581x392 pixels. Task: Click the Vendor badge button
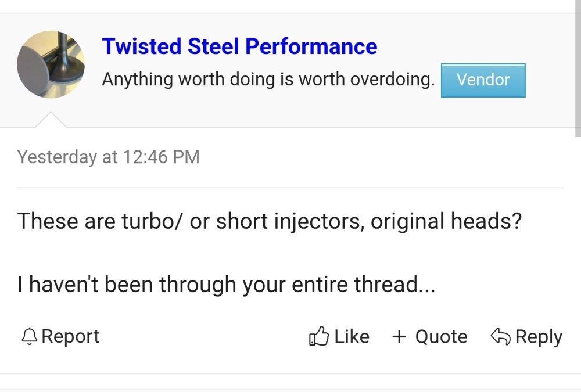coord(483,80)
